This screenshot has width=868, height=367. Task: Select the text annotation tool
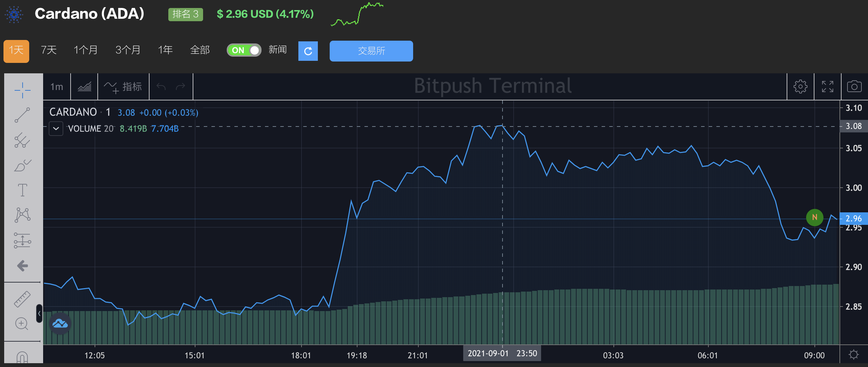pyautogui.click(x=23, y=190)
